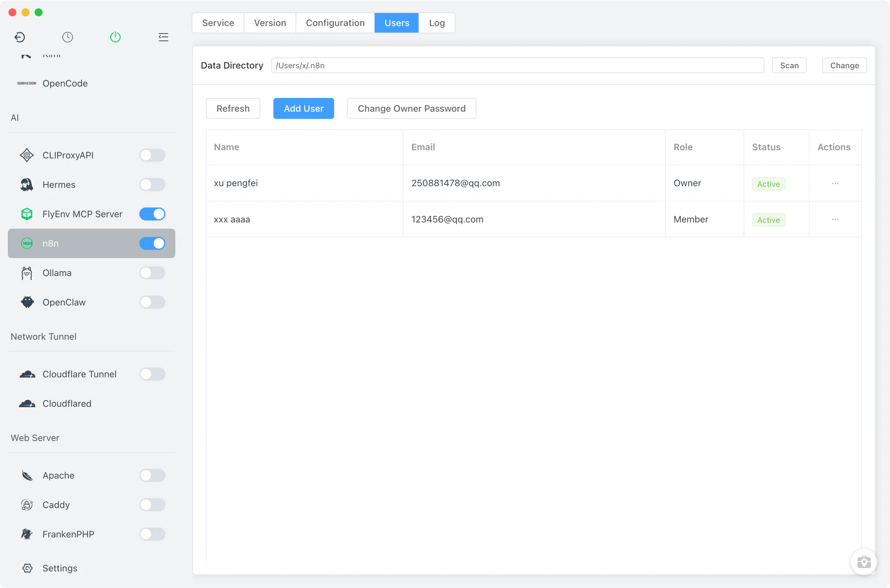Click the green power icon
This screenshot has height=588, width=890.
[115, 37]
